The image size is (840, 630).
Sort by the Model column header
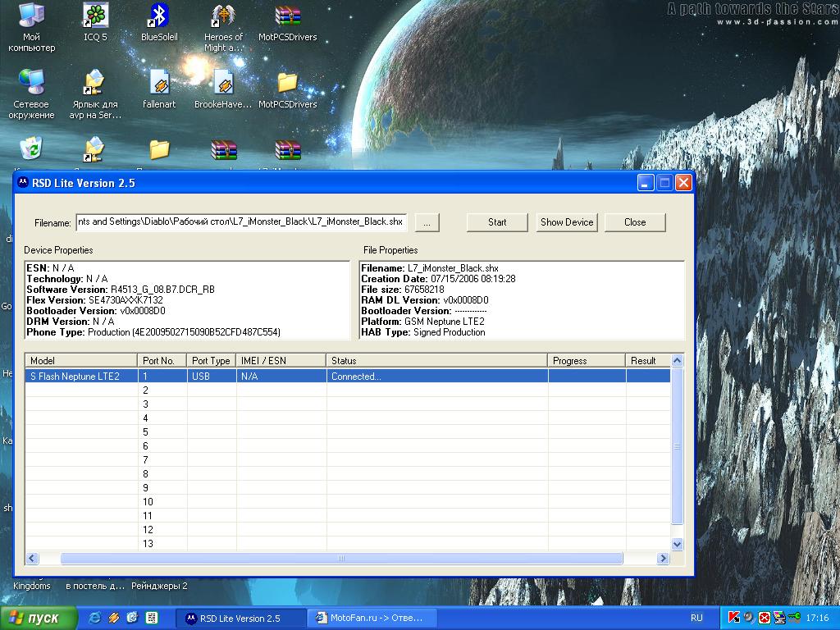pyautogui.click(x=81, y=361)
